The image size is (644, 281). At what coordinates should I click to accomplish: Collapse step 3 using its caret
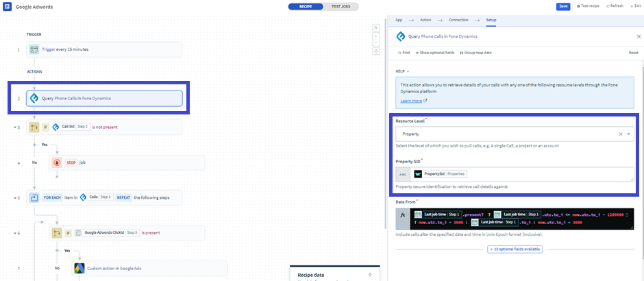pyautogui.click(x=14, y=127)
